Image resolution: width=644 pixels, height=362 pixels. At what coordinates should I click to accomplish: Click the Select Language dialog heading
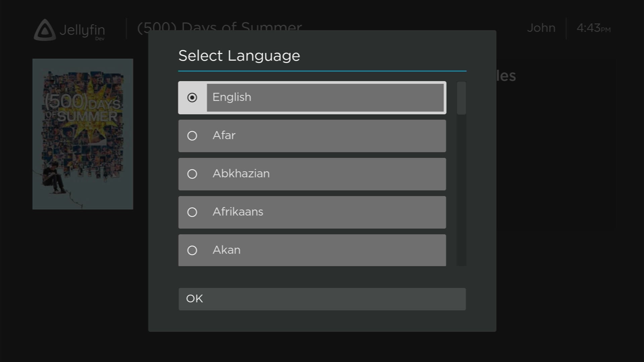tap(239, 56)
